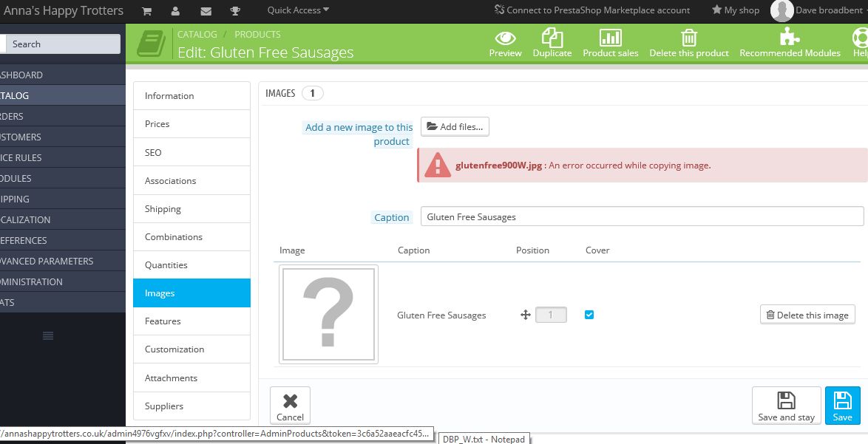Click the Position column header

tap(532, 250)
